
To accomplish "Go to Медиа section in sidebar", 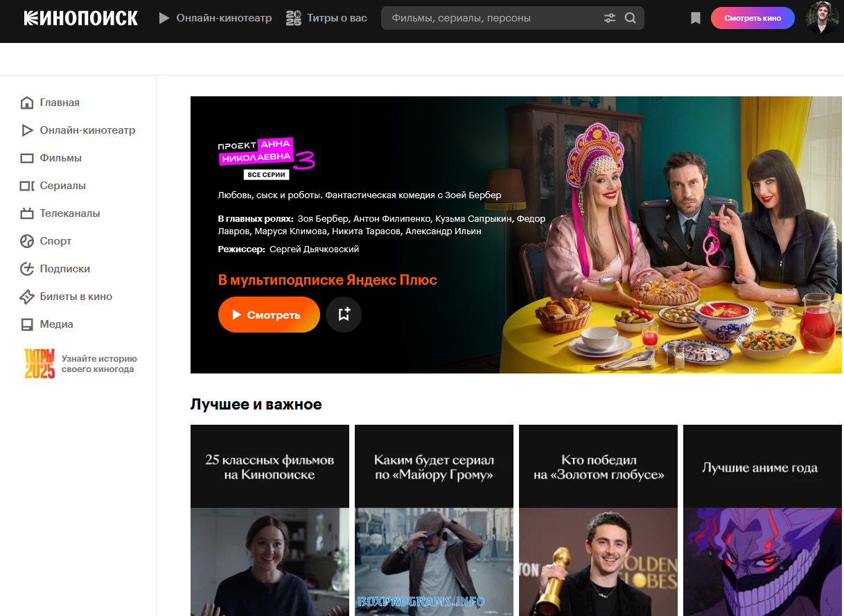I will (x=56, y=324).
